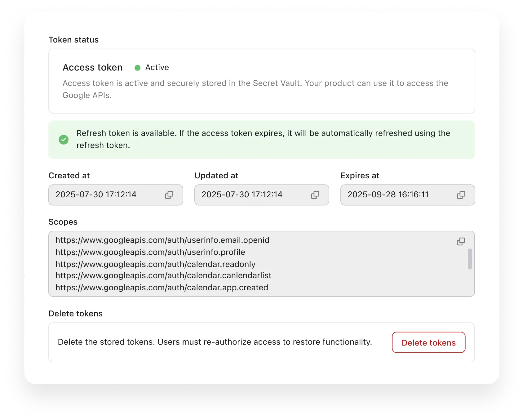Screen dimensions: 523x420
Task: Click the green refresh token checkmark icon
Action: 64,140
